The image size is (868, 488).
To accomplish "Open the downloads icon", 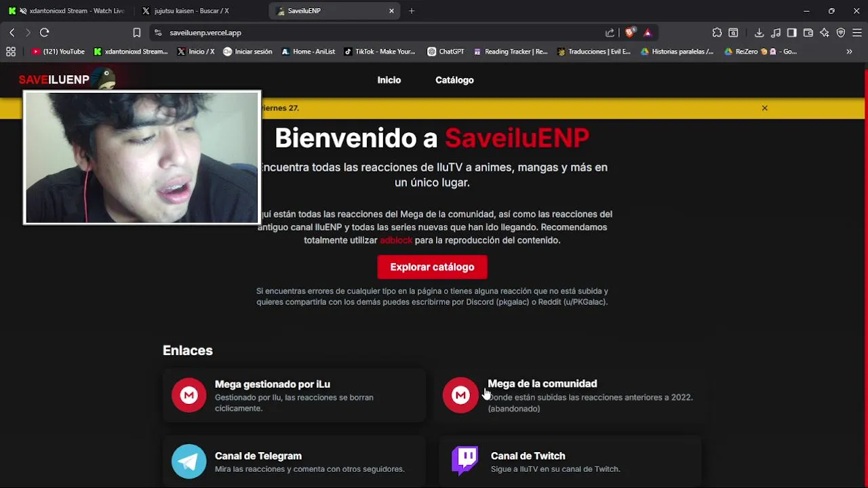I will point(759,33).
